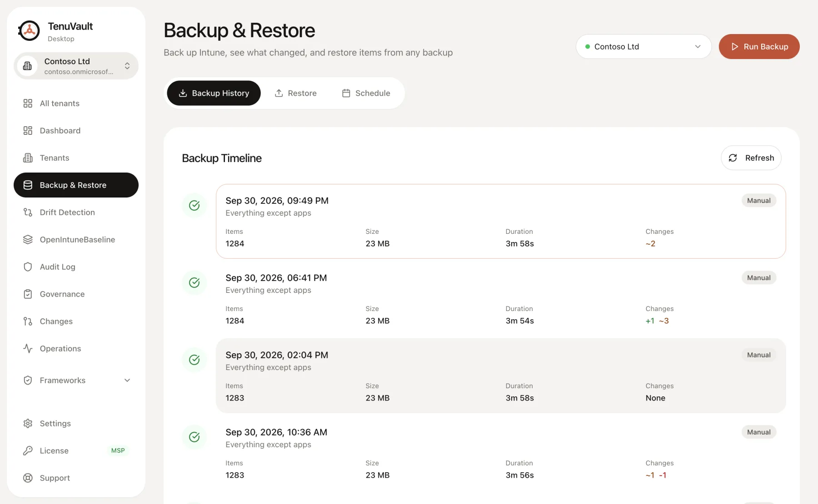Click the Dashboard sidebar icon

pos(28,131)
